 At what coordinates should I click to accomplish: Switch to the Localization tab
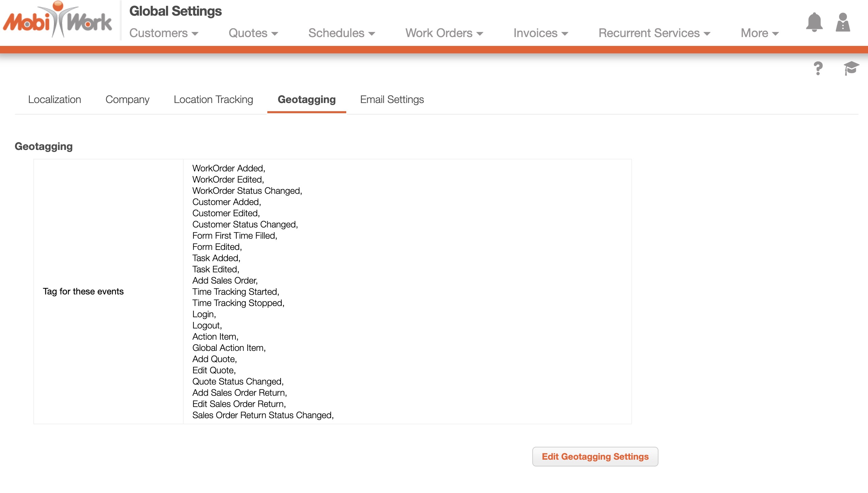54,99
